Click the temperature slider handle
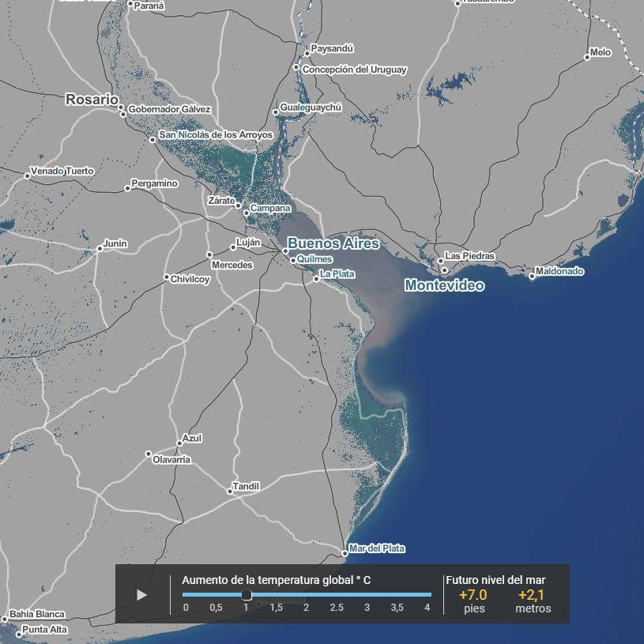This screenshot has height=644, width=644. coord(247,595)
